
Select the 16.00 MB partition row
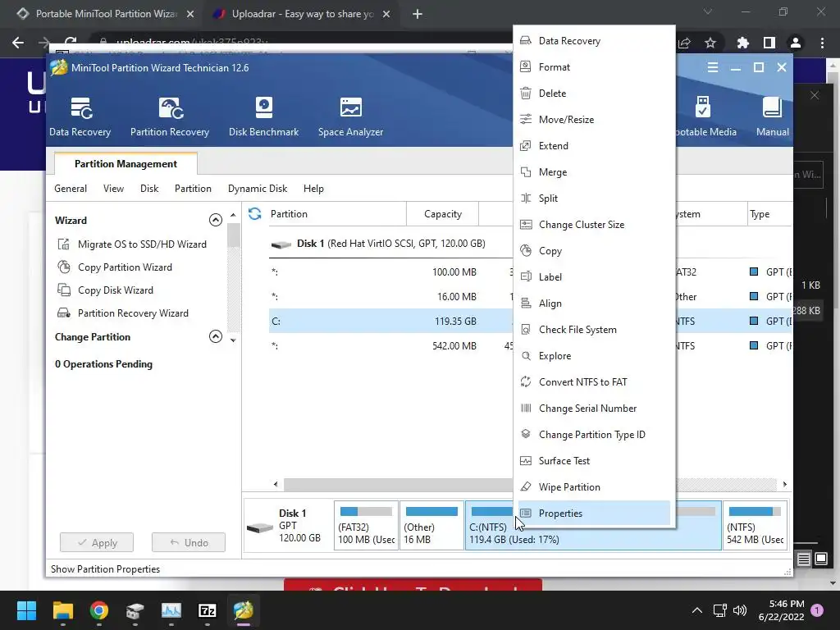tap(390, 297)
